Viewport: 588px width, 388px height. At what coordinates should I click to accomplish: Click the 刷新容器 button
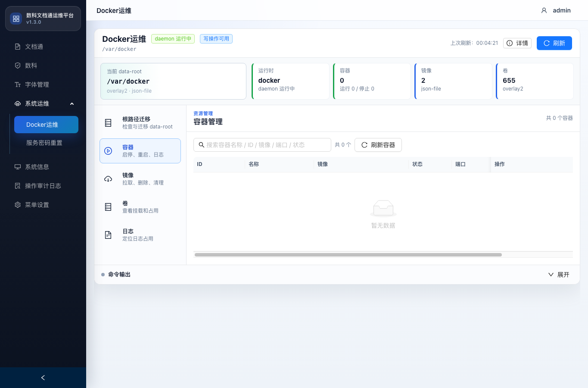[378, 145]
